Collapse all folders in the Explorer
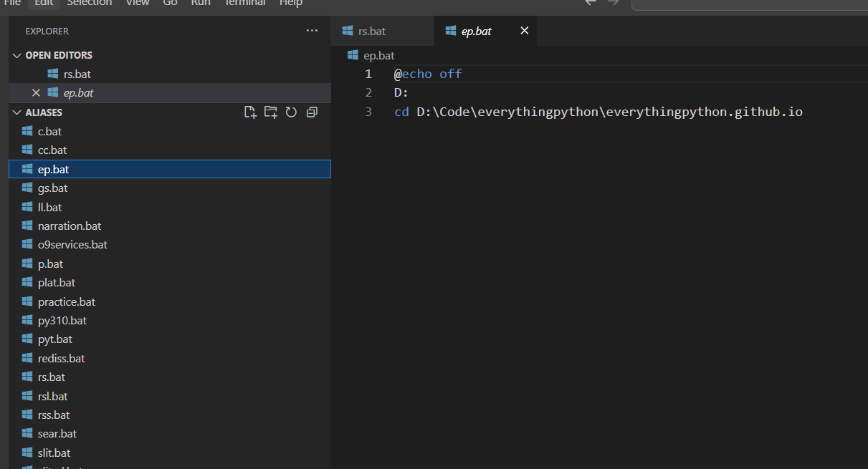 point(311,112)
